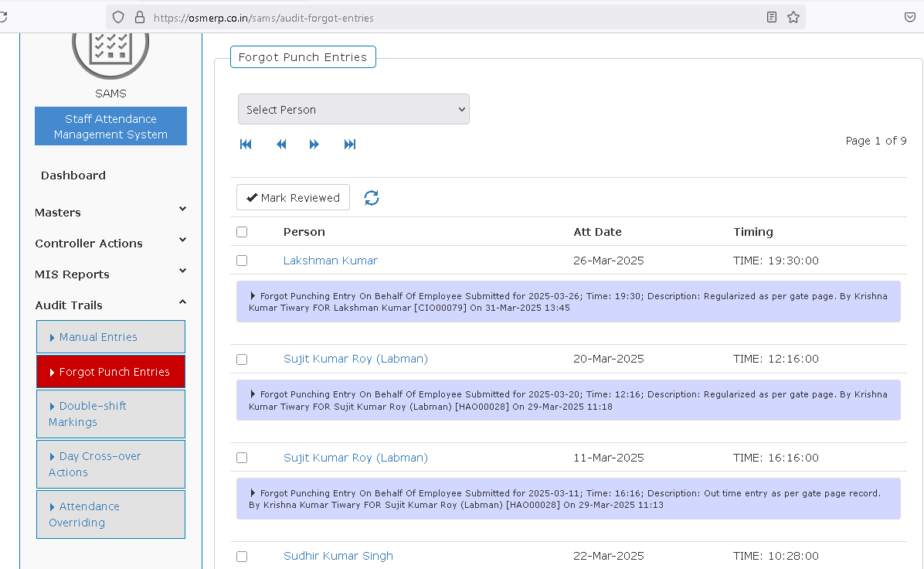
Task: Go to previous page of entries
Action: point(281,145)
